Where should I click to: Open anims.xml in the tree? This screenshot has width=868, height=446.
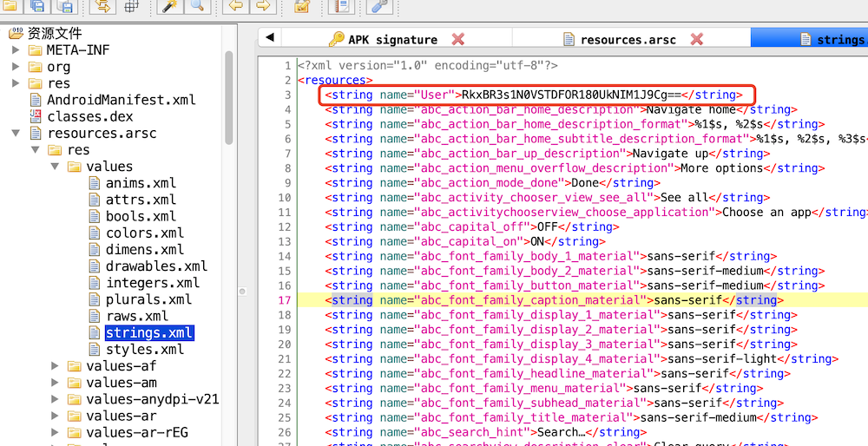[x=141, y=183]
